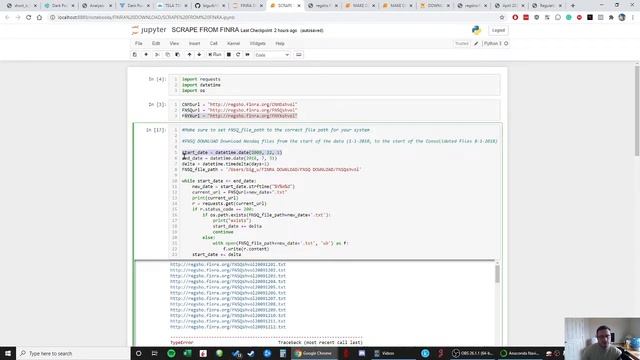Click the pencil edit mode icon
The image size is (640, 360).
coord(476,43)
